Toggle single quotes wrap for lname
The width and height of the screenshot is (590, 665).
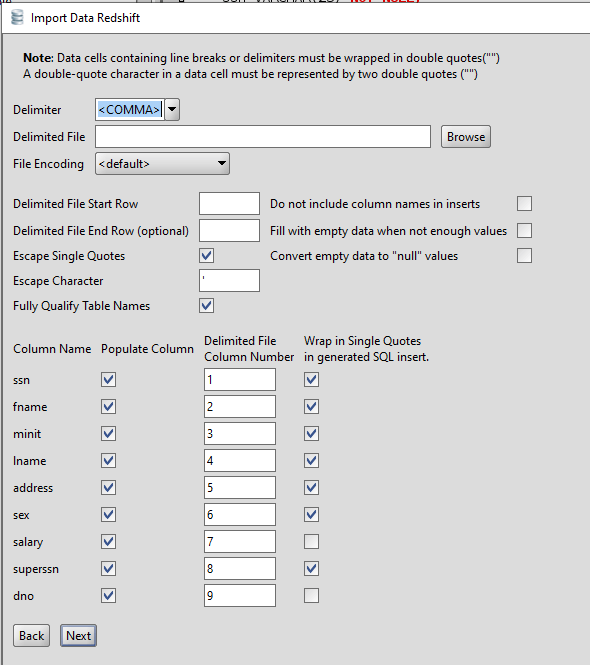(x=311, y=461)
